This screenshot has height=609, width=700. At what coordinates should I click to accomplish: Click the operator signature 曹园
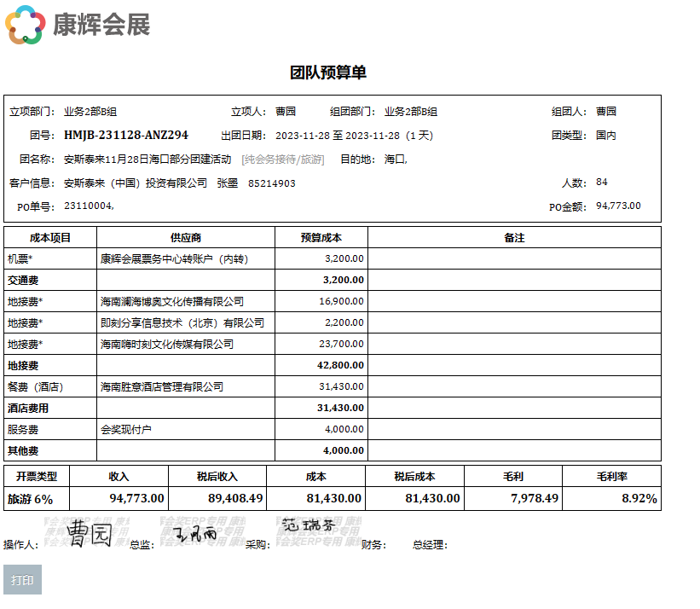pyautogui.click(x=90, y=534)
